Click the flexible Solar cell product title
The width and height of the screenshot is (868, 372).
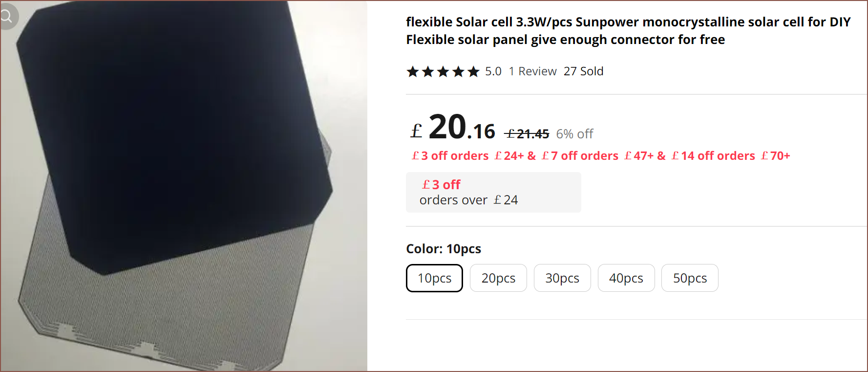[x=628, y=31]
